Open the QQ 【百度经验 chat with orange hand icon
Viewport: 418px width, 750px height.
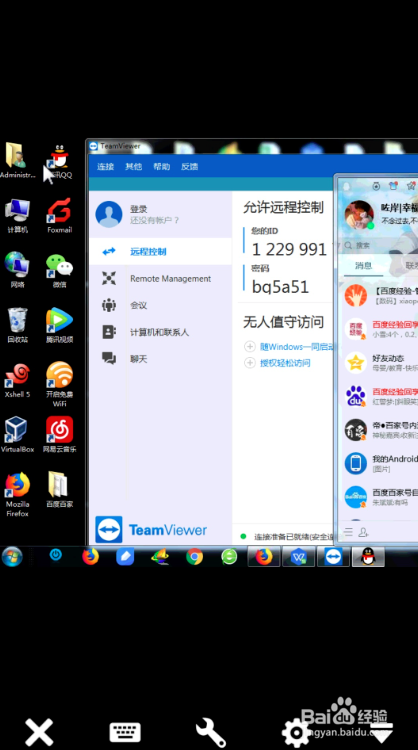tap(380, 296)
